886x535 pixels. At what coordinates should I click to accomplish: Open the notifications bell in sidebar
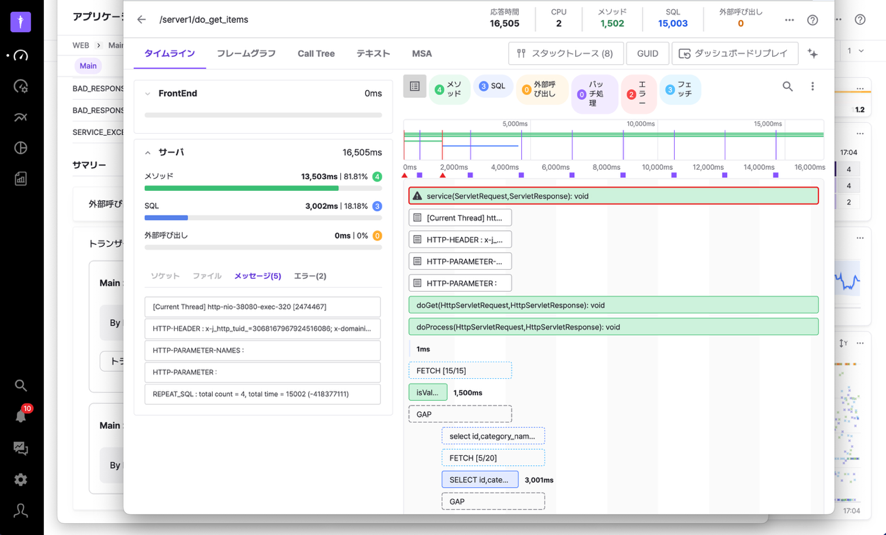click(x=20, y=415)
